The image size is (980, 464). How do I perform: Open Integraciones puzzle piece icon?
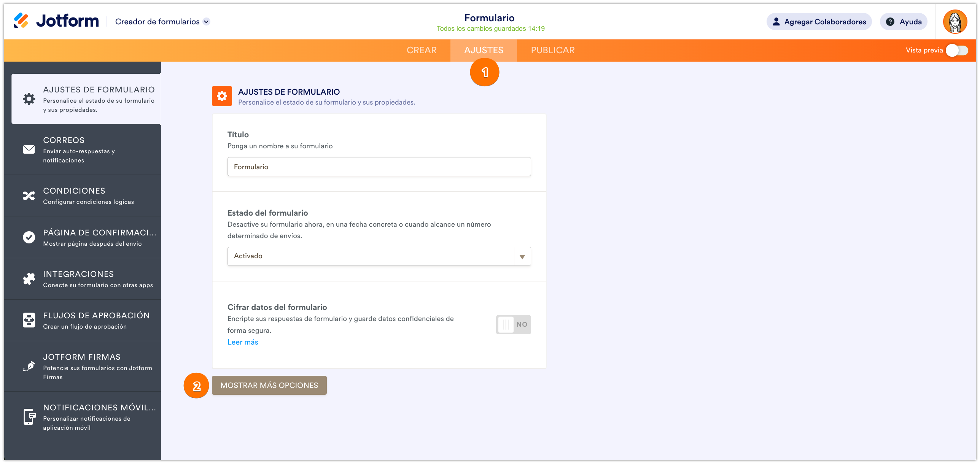coord(29,279)
